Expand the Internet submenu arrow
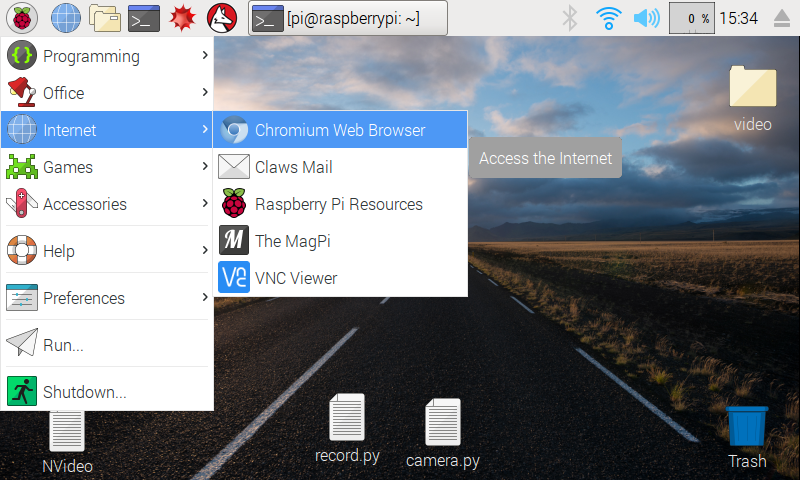800x480 pixels. point(205,130)
